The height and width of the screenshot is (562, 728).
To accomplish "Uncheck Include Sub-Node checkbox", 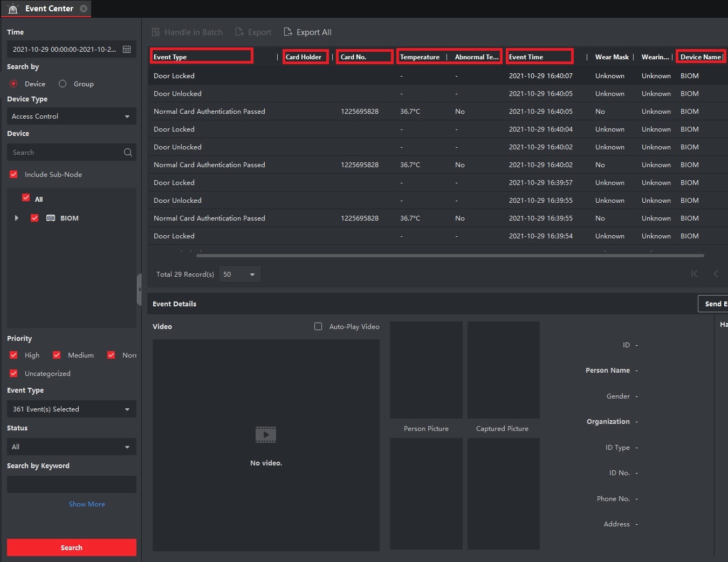I will click(x=13, y=174).
